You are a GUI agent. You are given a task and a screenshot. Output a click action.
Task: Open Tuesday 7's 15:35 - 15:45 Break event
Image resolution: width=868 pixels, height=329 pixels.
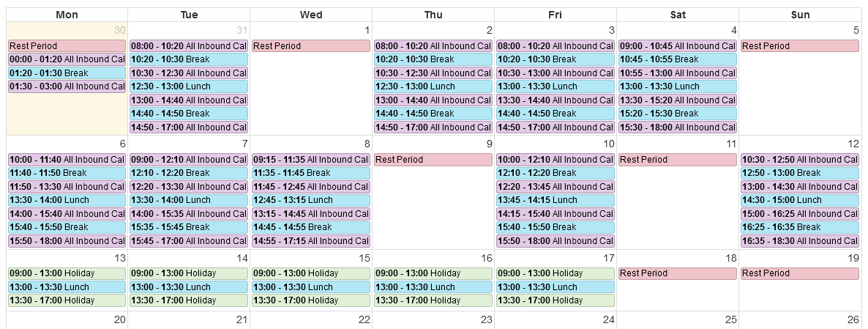click(x=189, y=227)
